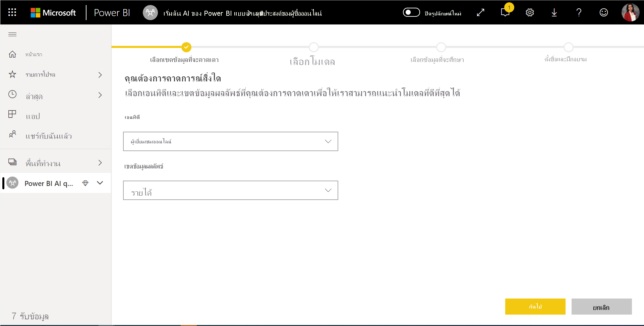Click the yellow ถัดไป next button
The image size is (644, 326).
point(535,307)
